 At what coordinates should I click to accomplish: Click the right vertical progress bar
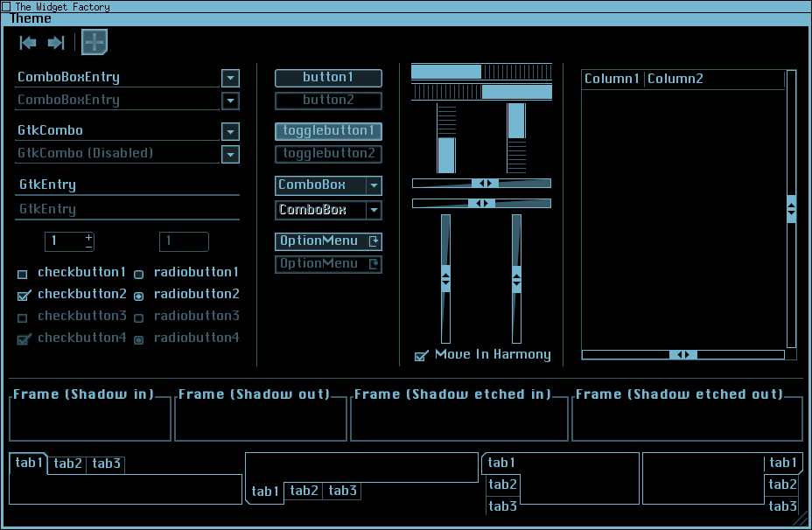coord(517,138)
